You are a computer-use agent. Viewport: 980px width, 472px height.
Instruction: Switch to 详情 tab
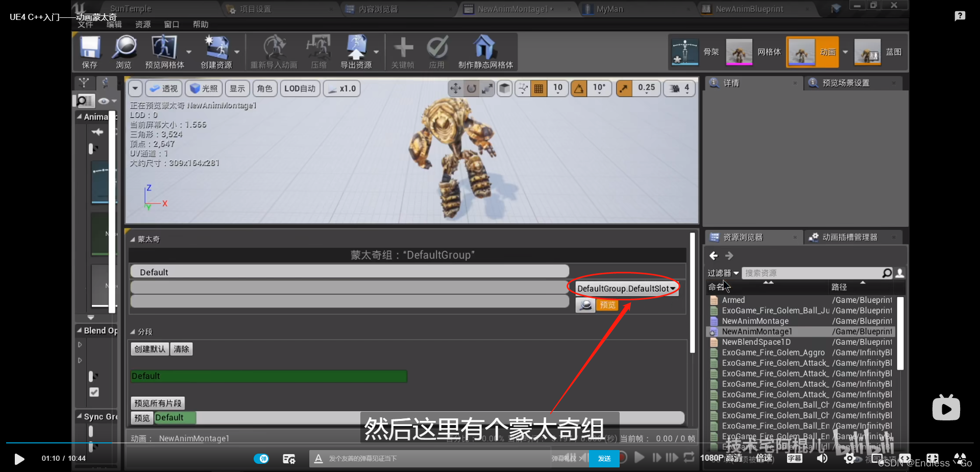pos(752,83)
